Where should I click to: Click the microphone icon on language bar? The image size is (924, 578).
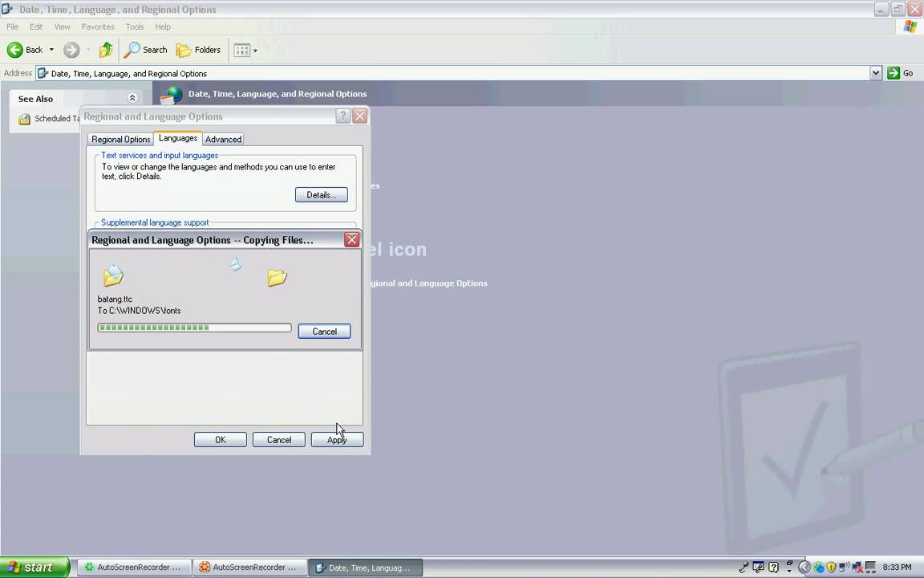pyautogui.click(x=744, y=568)
